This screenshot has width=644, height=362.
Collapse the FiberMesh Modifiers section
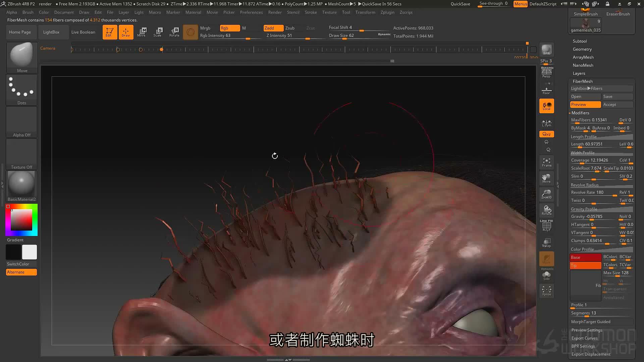pos(580,113)
